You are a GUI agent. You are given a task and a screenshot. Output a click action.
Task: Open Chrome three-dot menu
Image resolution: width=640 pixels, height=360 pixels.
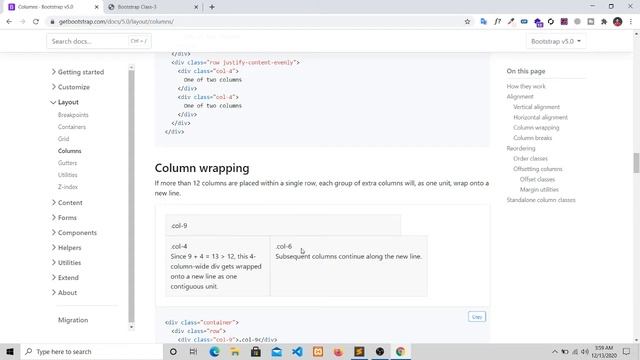pos(631,22)
